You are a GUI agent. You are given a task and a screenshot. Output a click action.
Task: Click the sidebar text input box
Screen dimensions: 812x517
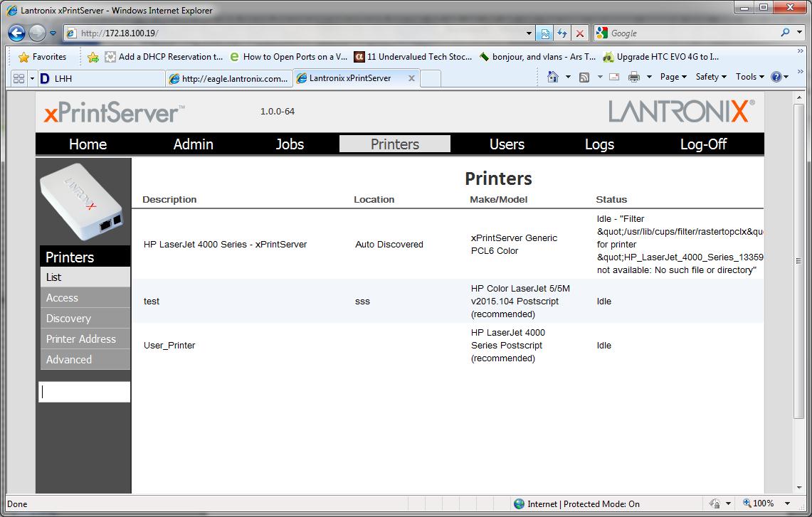click(85, 392)
